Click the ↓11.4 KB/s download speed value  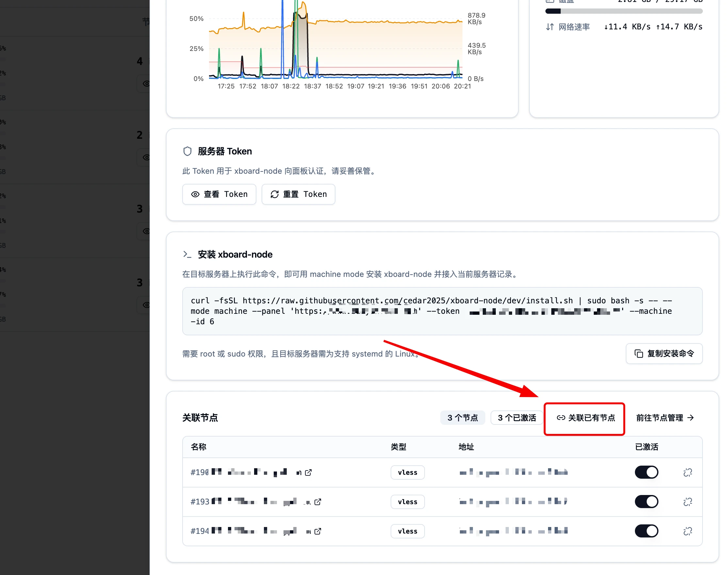coord(627,26)
